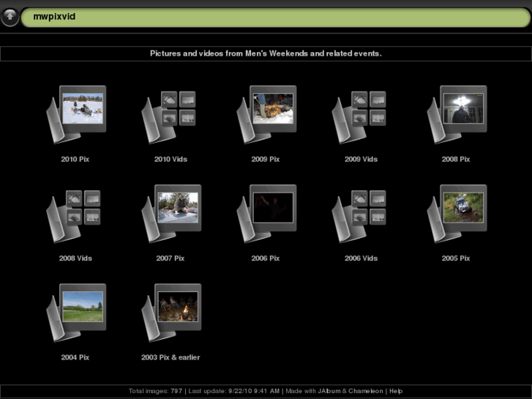Open the Help link in footer

tap(396, 391)
